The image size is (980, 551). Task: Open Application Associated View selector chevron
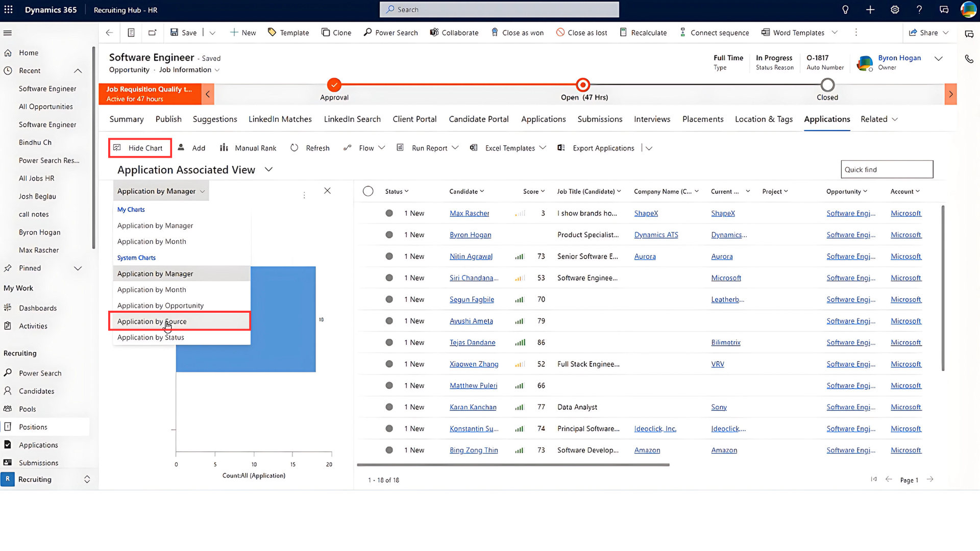(x=269, y=169)
